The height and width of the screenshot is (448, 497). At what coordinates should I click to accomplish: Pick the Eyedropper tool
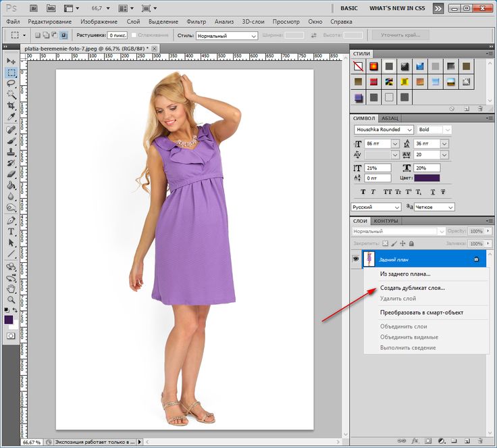coord(11,118)
